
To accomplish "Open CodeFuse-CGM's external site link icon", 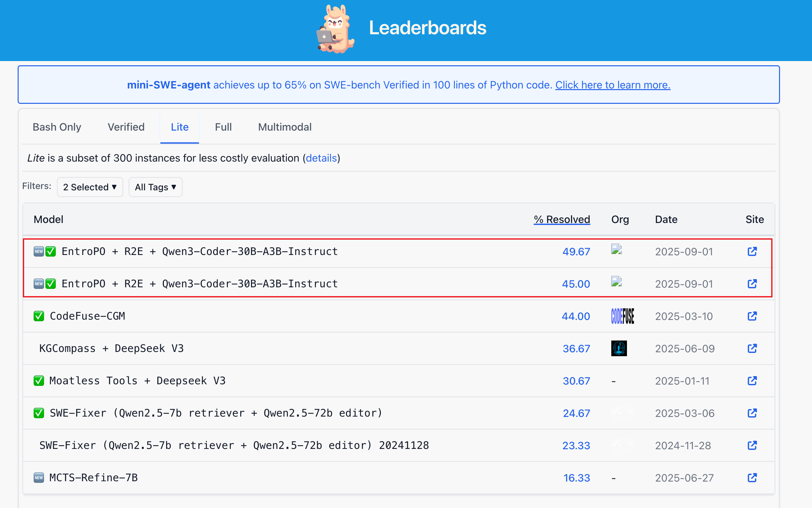I will tap(752, 316).
